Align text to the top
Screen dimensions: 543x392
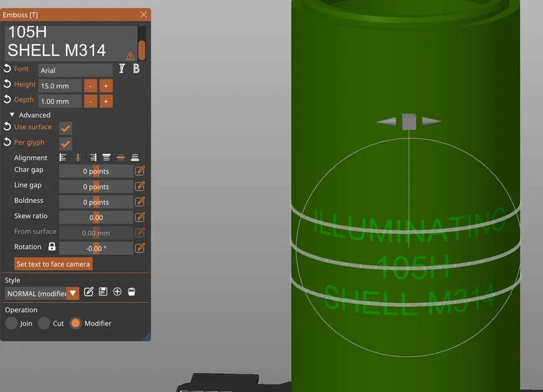point(106,158)
